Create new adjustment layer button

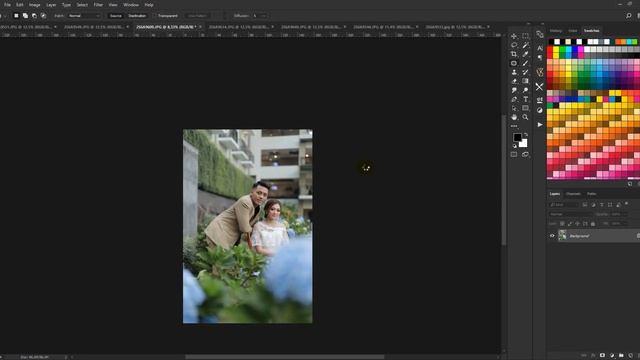point(611,356)
